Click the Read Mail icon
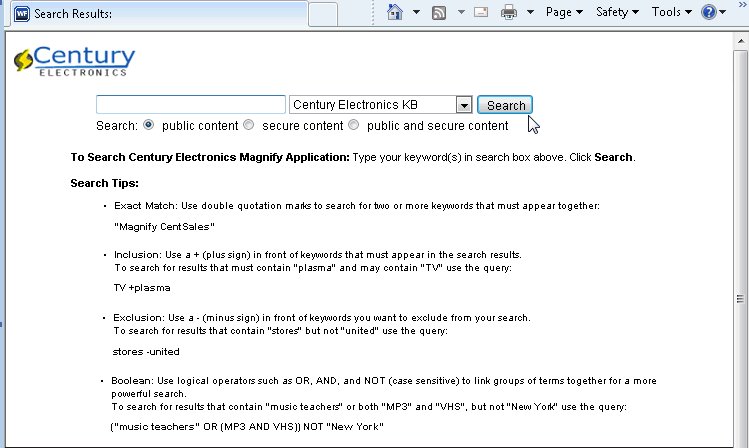Image resolution: width=749 pixels, height=448 pixels. pyautogui.click(x=481, y=12)
